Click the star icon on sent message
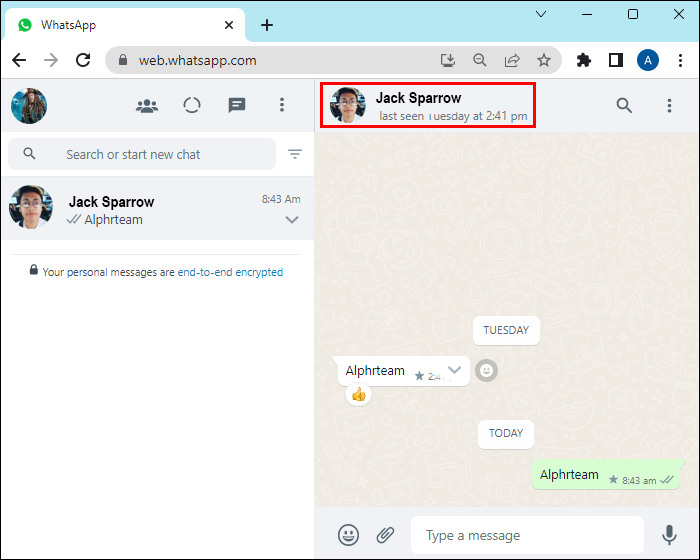 click(613, 480)
